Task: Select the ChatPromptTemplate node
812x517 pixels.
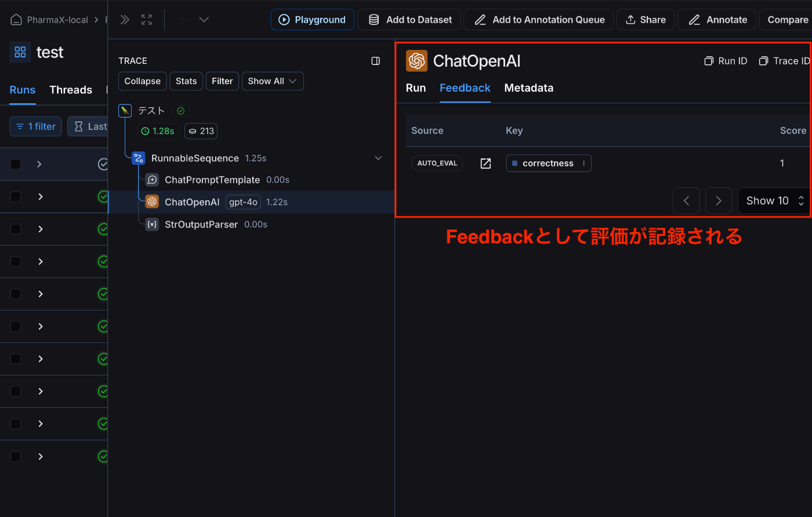Action: coord(212,180)
